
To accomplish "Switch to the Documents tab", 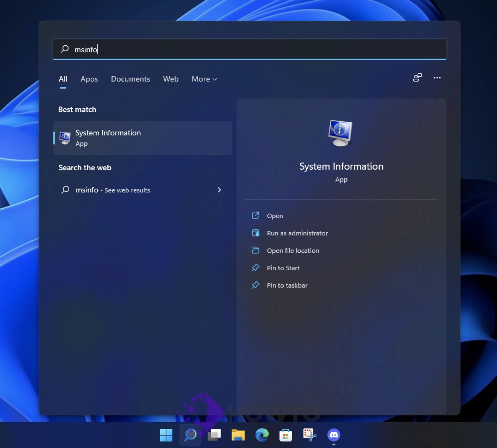I will click(x=130, y=79).
